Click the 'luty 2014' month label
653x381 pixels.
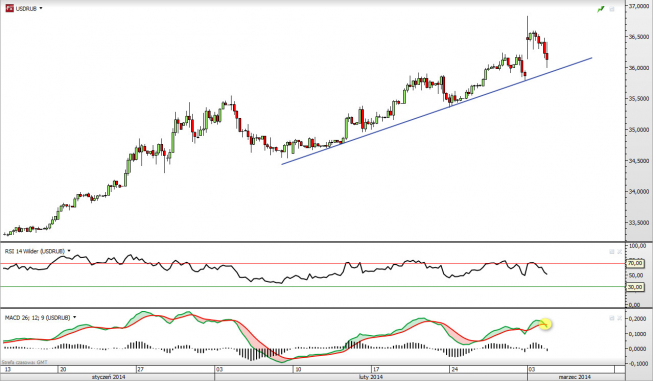(371, 377)
